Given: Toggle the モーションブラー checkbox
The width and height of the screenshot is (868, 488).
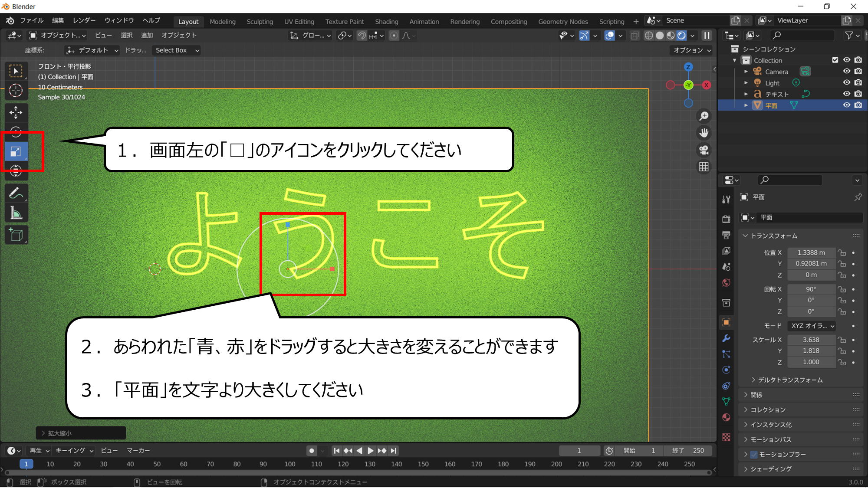Looking at the screenshot, I should click(754, 455).
